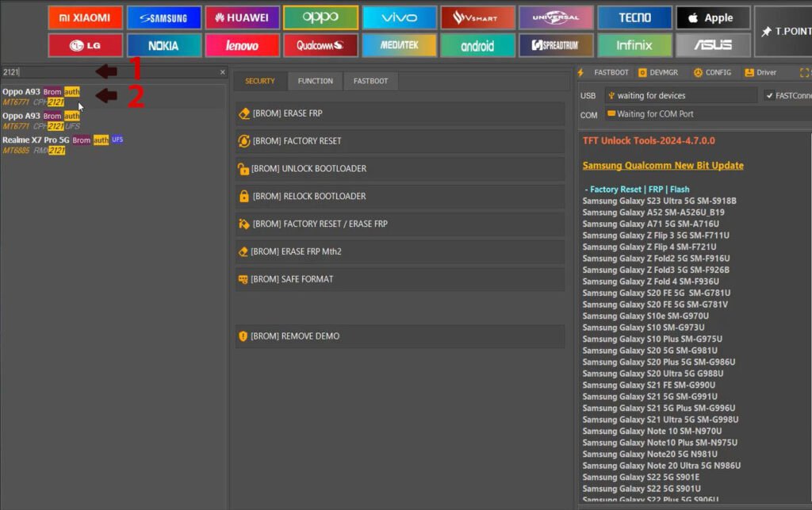
Task: Run [BROM] ERASE FRP
Action: (400, 113)
